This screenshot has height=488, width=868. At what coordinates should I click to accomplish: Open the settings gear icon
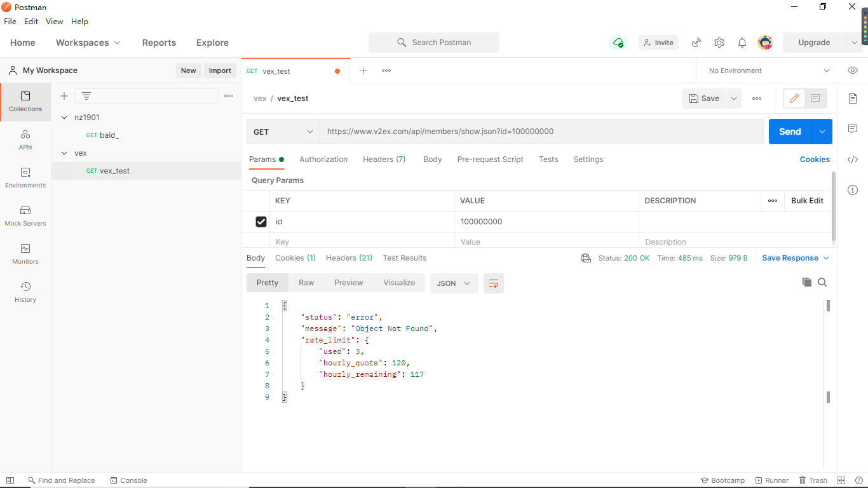(x=719, y=43)
